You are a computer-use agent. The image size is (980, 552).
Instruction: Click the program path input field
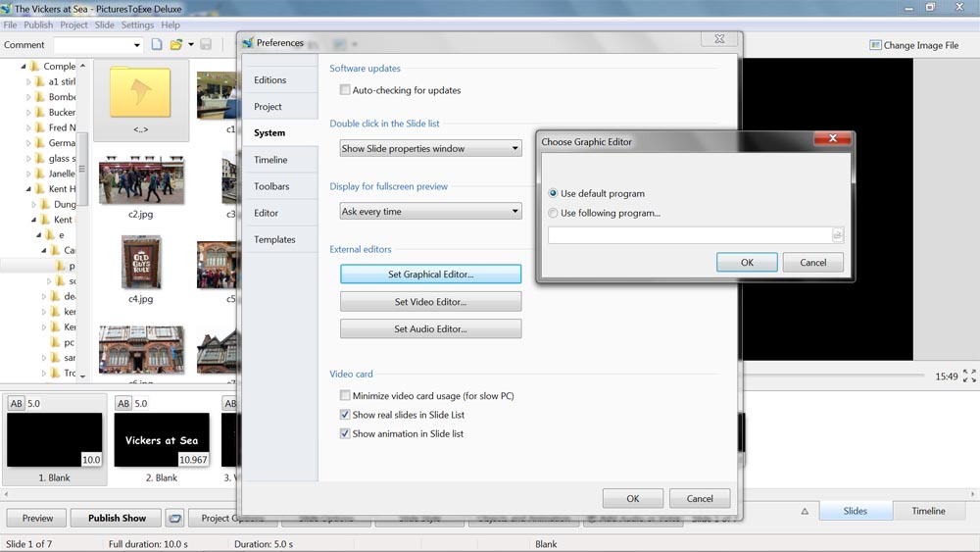(x=690, y=235)
